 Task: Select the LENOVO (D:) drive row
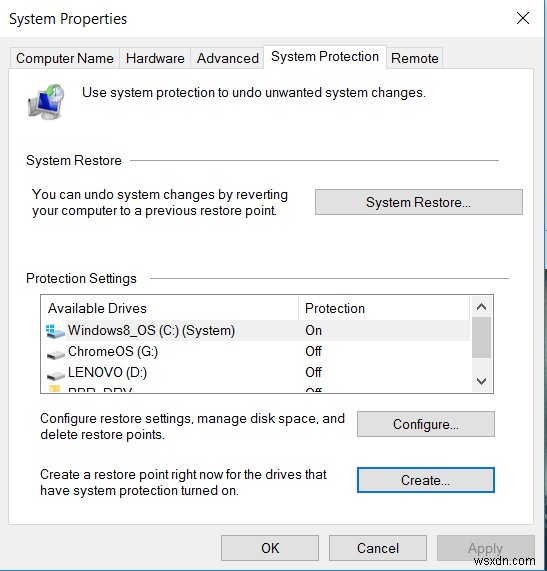click(258, 373)
